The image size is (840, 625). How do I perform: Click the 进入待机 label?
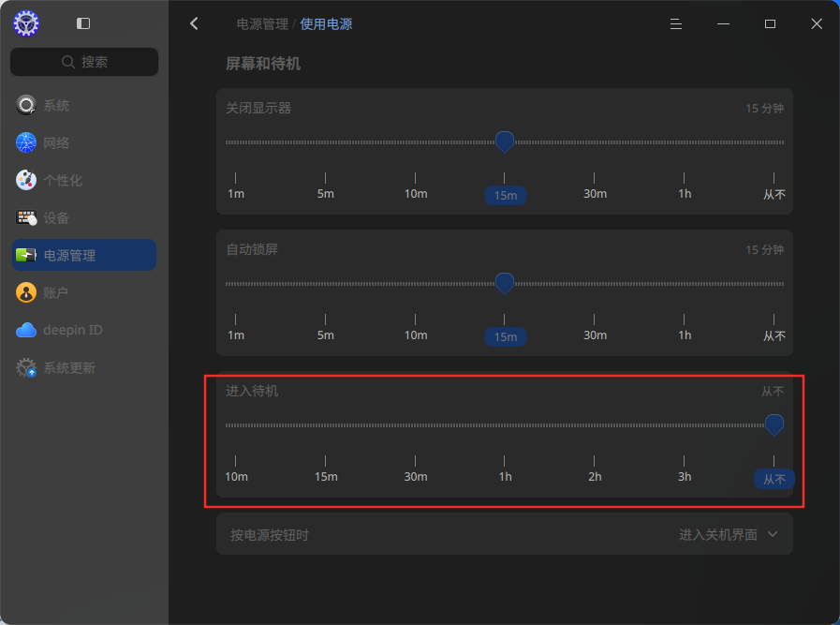tap(252, 391)
